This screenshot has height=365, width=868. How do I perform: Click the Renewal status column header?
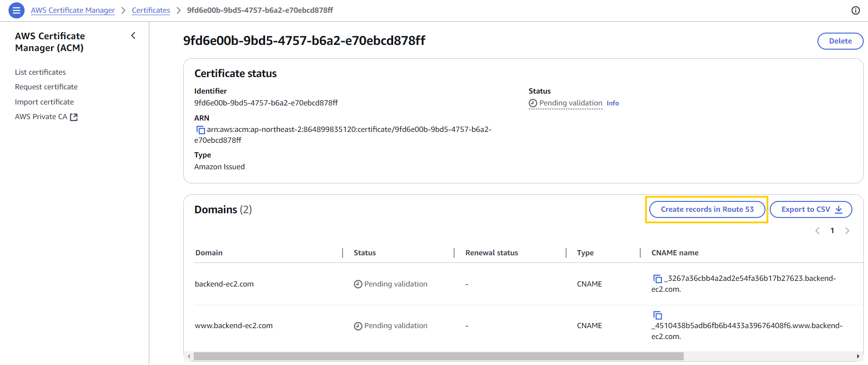point(491,253)
